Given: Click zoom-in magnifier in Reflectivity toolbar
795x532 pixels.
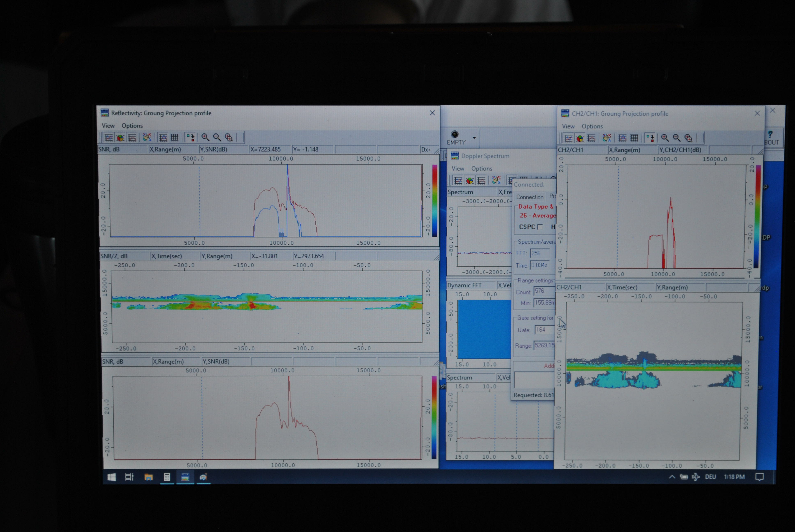Looking at the screenshot, I should [205, 137].
